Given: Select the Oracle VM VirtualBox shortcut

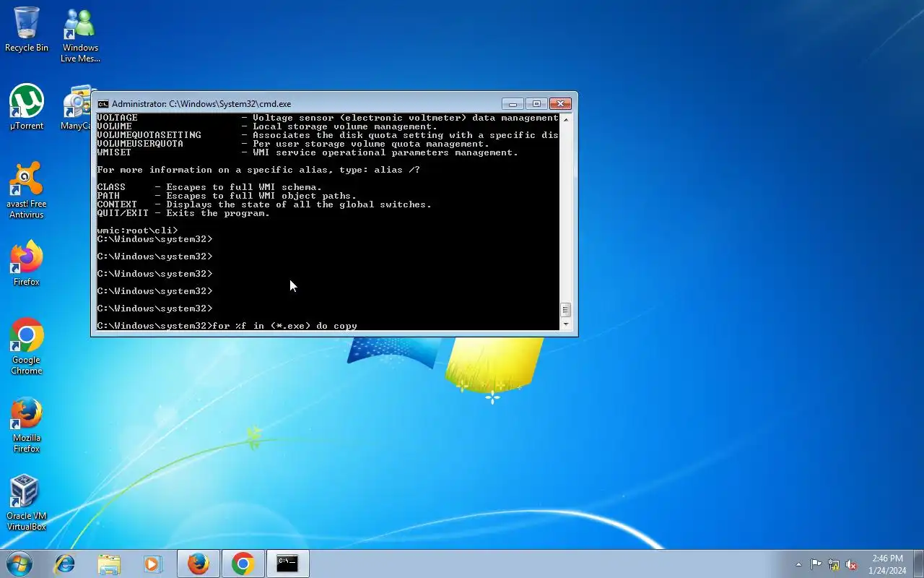Looking at the screenshot, I should pyautogui.click(x=27, y=502).
